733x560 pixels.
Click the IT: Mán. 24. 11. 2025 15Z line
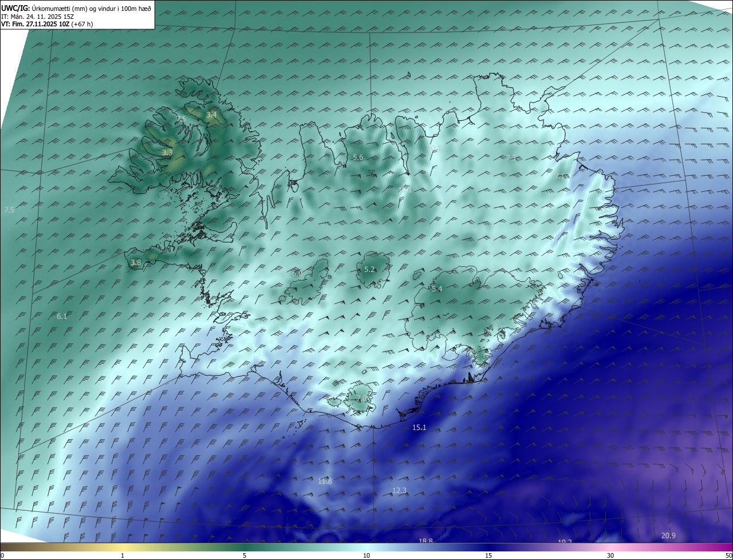38,16
